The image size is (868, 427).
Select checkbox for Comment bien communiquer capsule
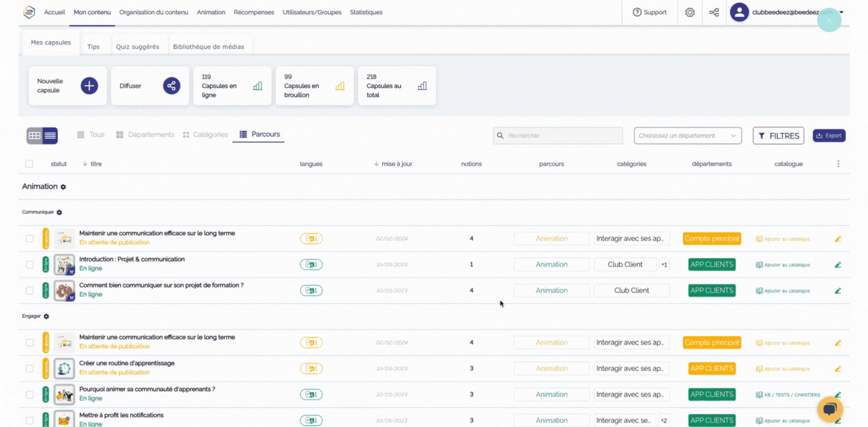(x=30, y=291)
